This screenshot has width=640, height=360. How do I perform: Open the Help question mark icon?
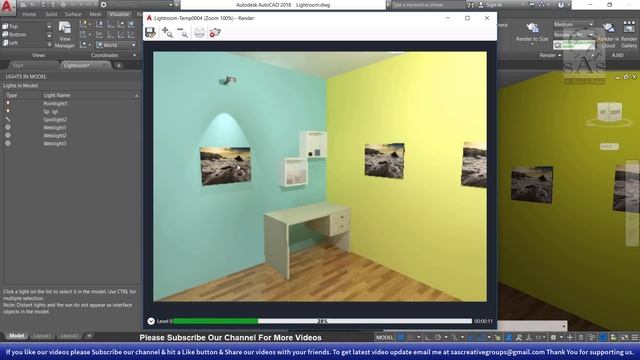(x=561, y=5)
